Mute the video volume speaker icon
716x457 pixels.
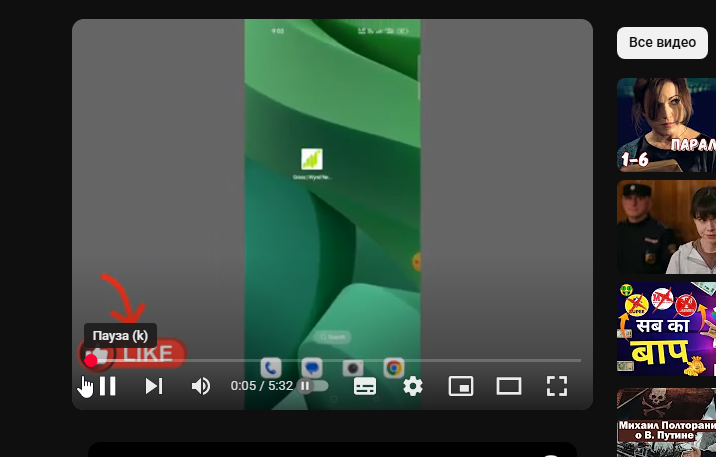pyautogui.click(x=201, y=386)
